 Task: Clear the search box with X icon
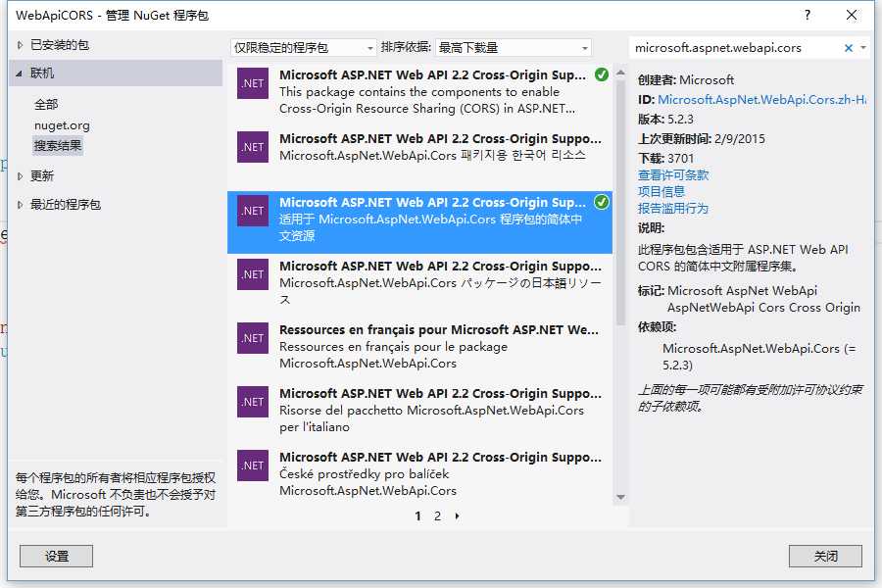(x=849, y=48)
